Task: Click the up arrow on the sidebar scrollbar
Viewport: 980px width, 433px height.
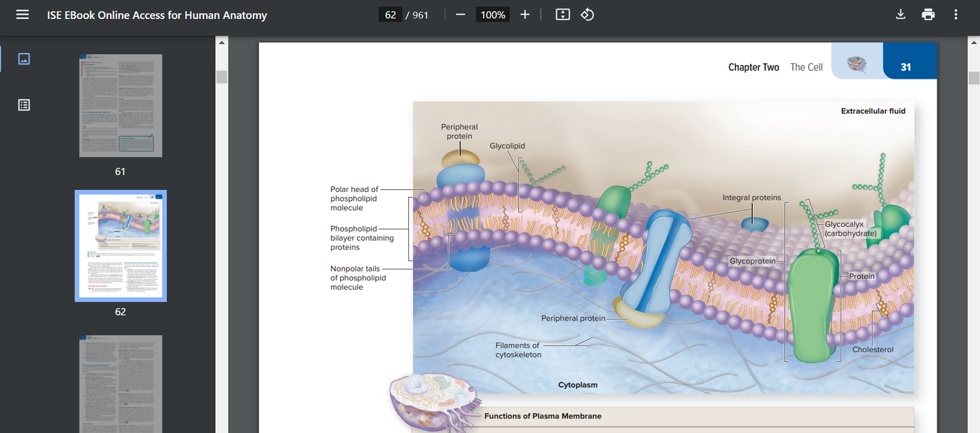Action: 221,41
